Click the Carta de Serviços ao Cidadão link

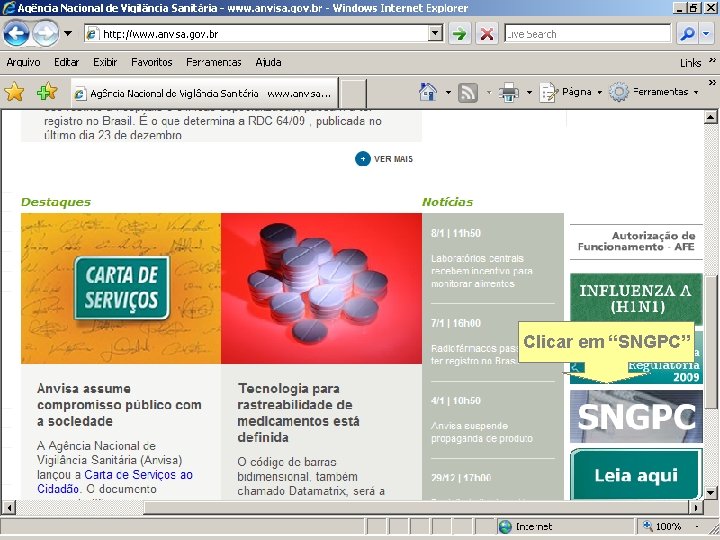tap(115, 482)
